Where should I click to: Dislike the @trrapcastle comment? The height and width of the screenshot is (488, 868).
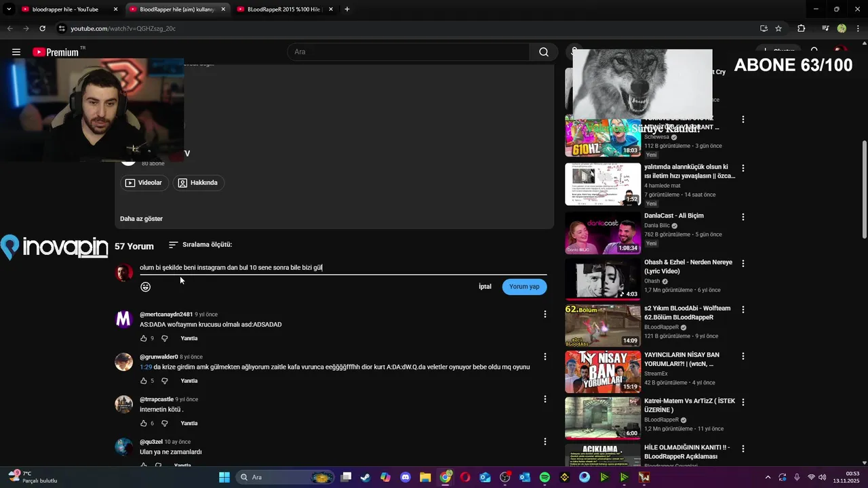pos(164,423)
